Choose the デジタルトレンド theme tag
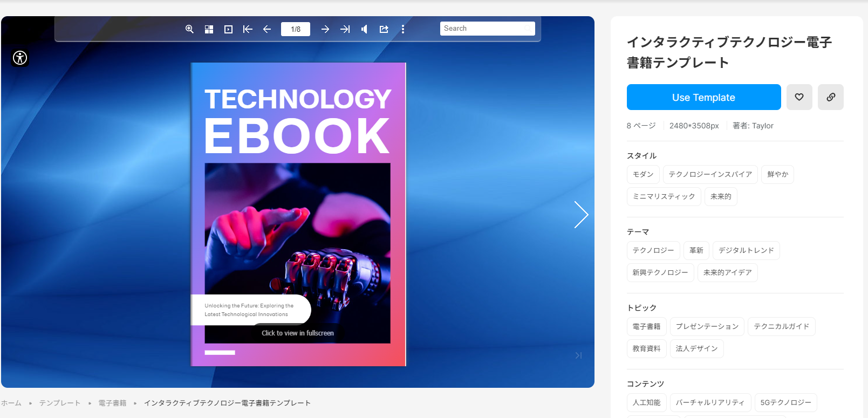 tap(746, 250)
